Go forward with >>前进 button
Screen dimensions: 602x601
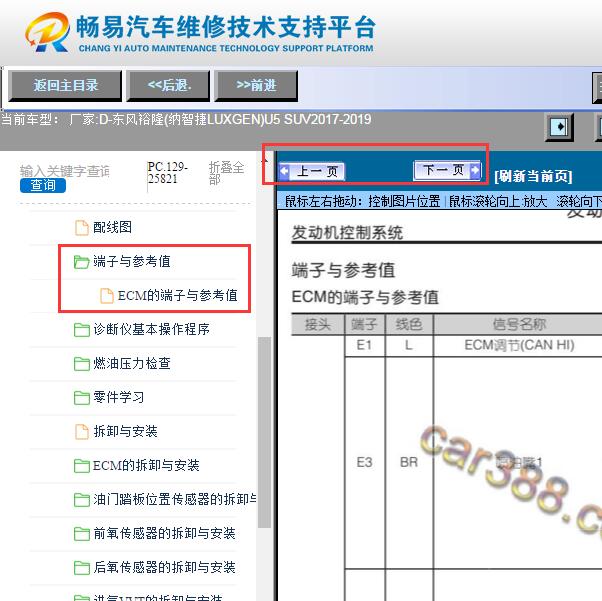click(x=256, y=86)
